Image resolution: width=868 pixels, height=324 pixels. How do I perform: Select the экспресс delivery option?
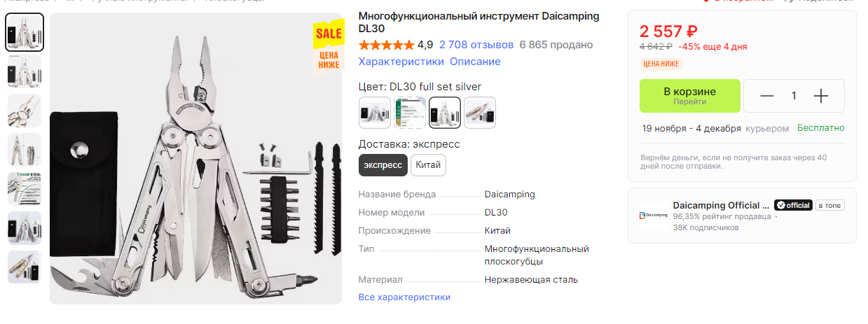(x=383, y=165)
